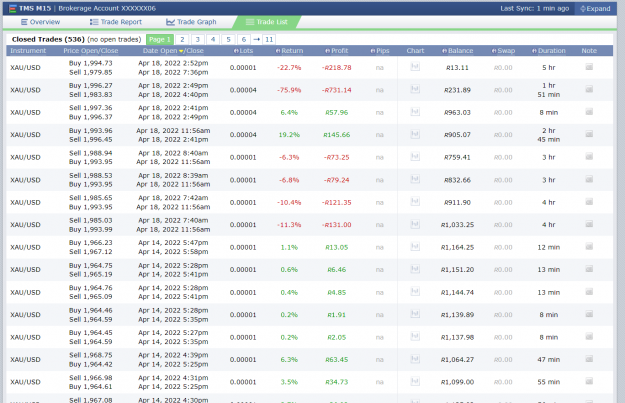Open chart icon for -R121.35 trade
625x403 pixels.
(415, 202)
